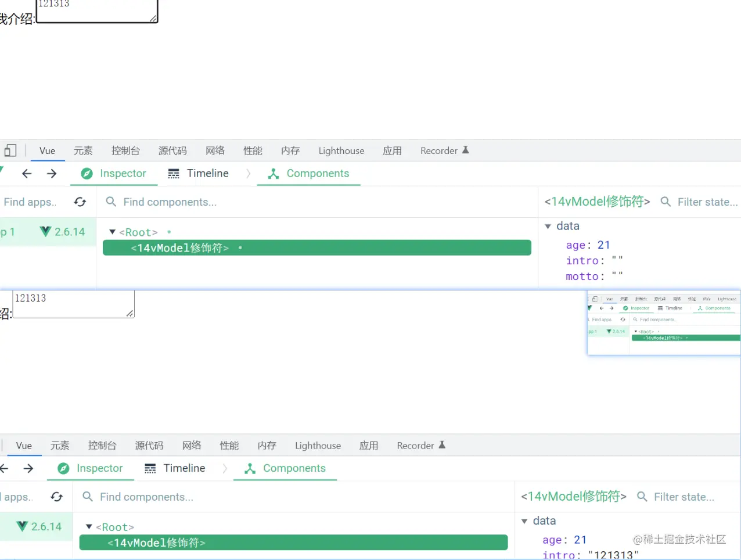Open the 网络 tab in upper DevTools
The height and width of the screenshot is (560, 741).
pos(215,150)
